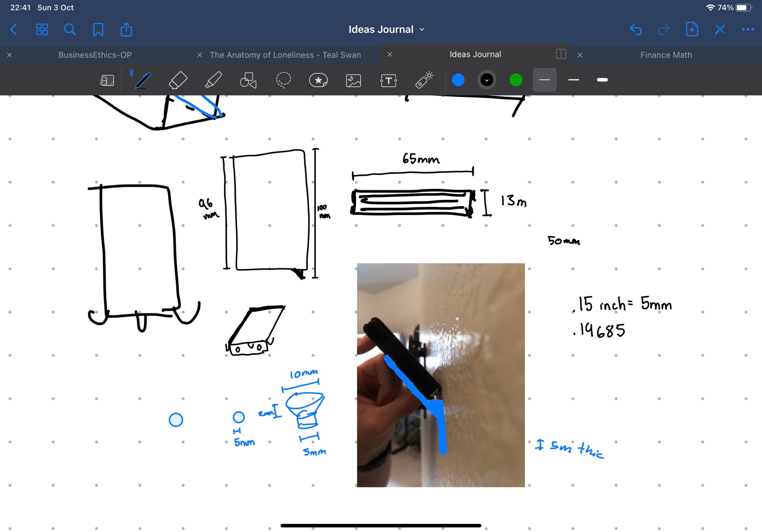Insert an image into the page
762x532 pixels.
pyautogui.click(x=353, y=80)
